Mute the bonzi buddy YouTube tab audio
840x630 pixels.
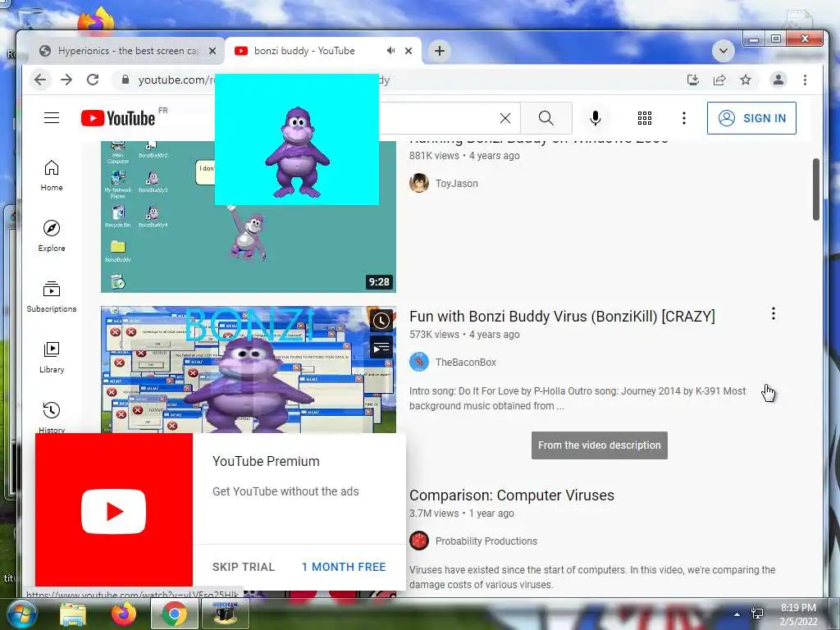point(391,50)
